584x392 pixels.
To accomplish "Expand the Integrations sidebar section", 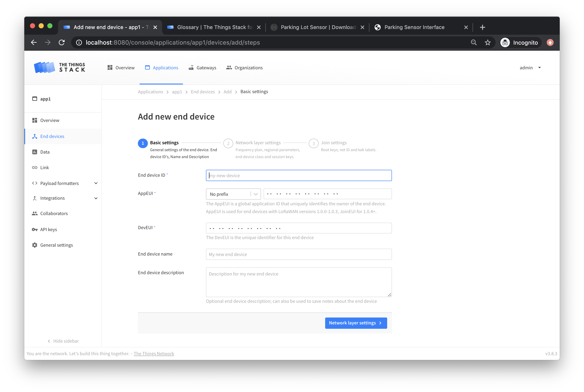I will pyautogui.click(x=52, y=198).
